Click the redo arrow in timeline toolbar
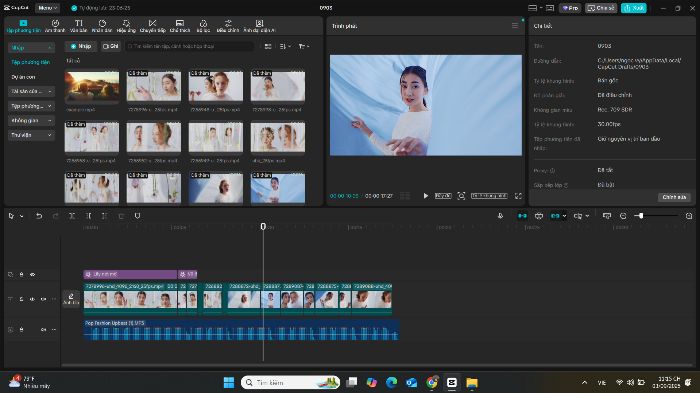Screen dimensions: 700x393 coord(55,216)
